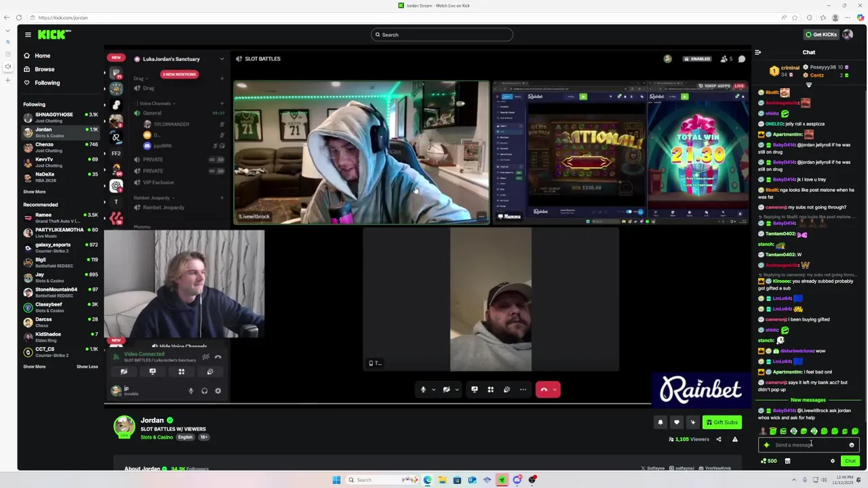Go to Home in Kick sidebar
This screenshot has width=868, height=488.
click(x=42, y=56)
